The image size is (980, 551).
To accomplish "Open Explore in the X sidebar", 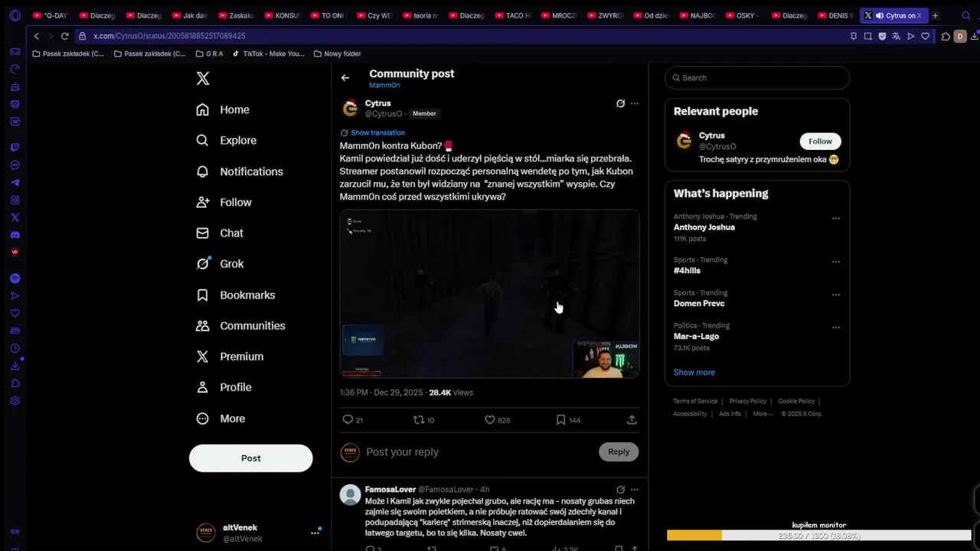I will [x=226, y=140].
